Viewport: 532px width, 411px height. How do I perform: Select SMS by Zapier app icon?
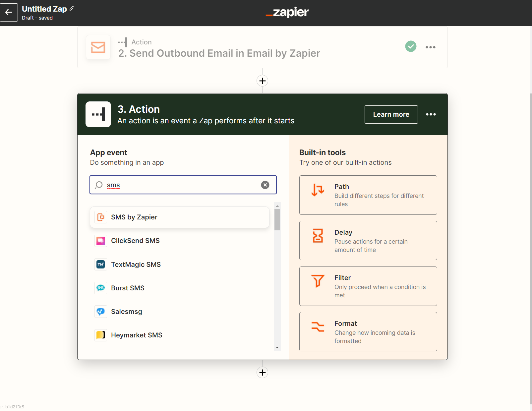click(x=101, y=217)
